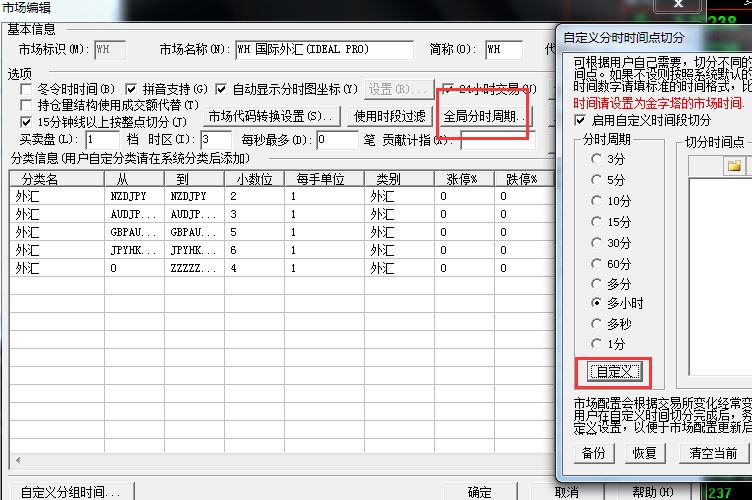Select the 多分 period radio button
The height and width of the screenshot is (500, 752).
pos(596,284)
